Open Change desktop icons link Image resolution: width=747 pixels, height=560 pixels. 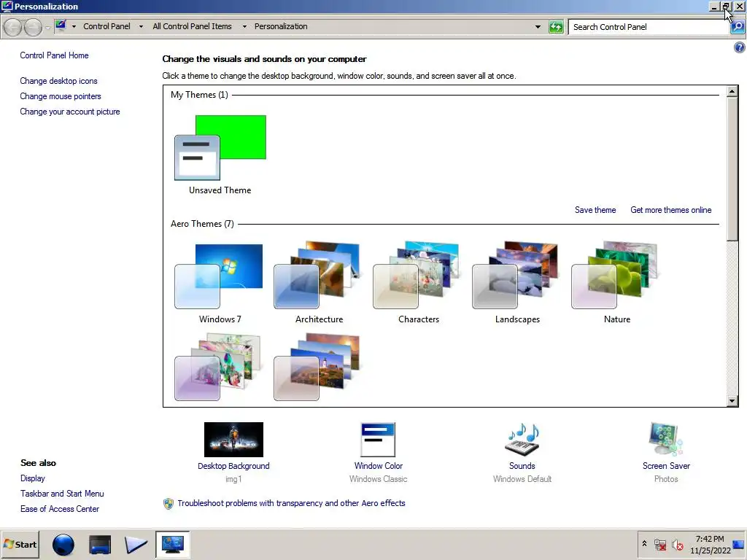click(x=58, y=81)
